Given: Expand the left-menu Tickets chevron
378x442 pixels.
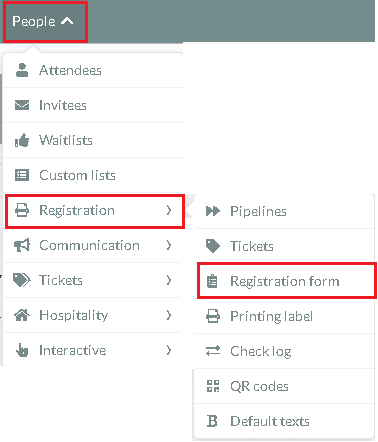Looking at the screenshot, I should (169, 280).
